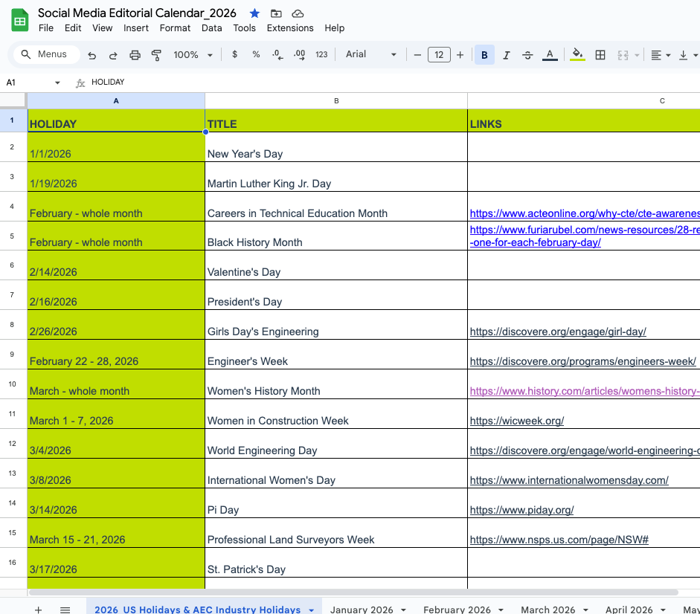Viewport: 700px width, 614px height.
Task: Open the Arial font family dropdown
Action: 370,54
